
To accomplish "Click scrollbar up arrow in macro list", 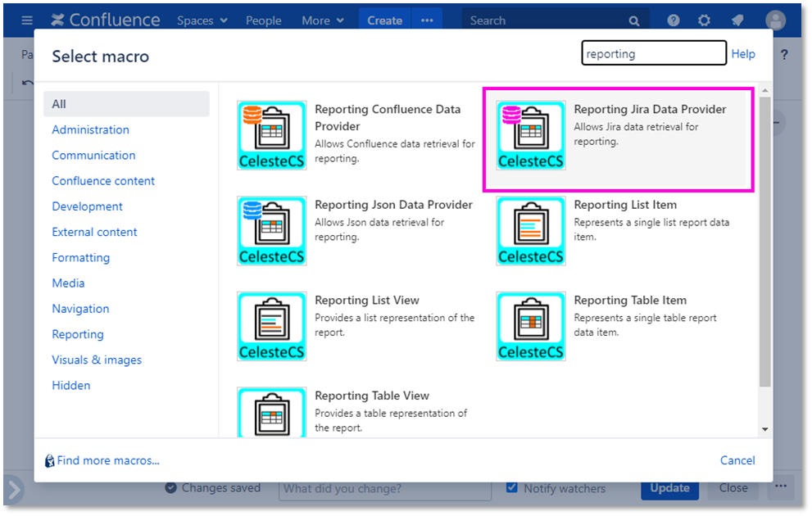I will [x=764, y=90].
